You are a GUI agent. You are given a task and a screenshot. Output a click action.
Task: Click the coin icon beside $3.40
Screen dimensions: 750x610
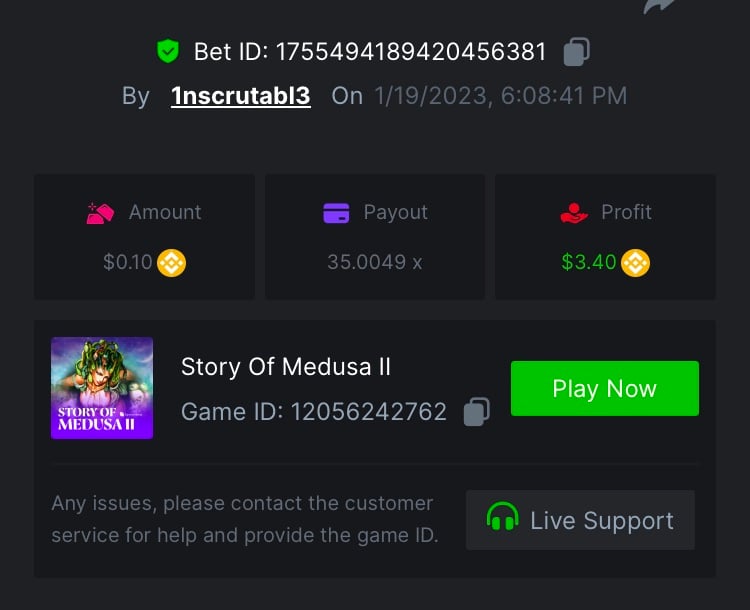point(635,263)
